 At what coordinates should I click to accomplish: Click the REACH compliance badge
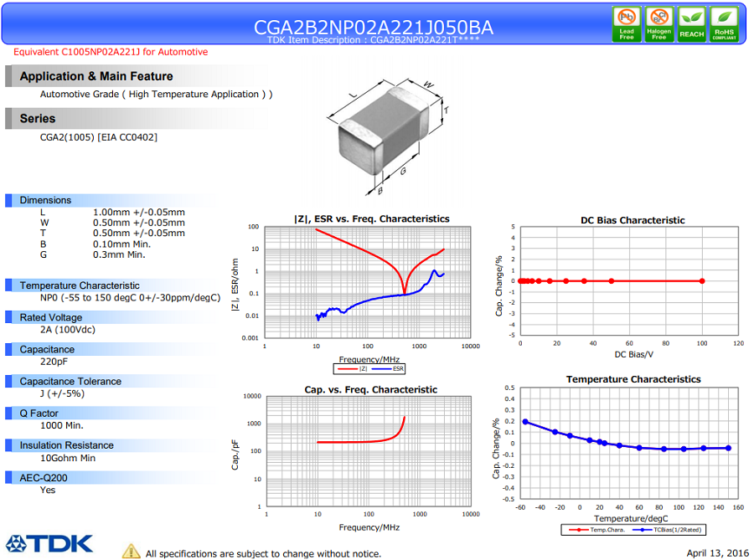point(691,24)
